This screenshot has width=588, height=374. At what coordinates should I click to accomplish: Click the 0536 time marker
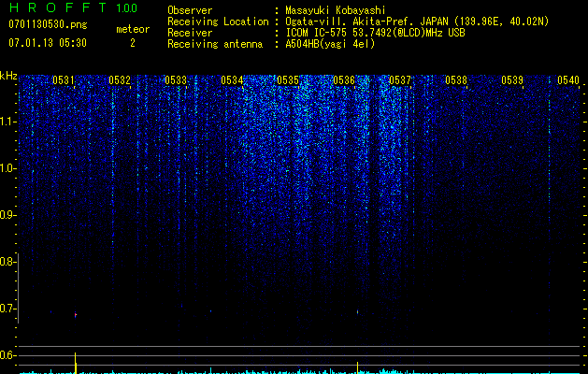pos(344,80)
